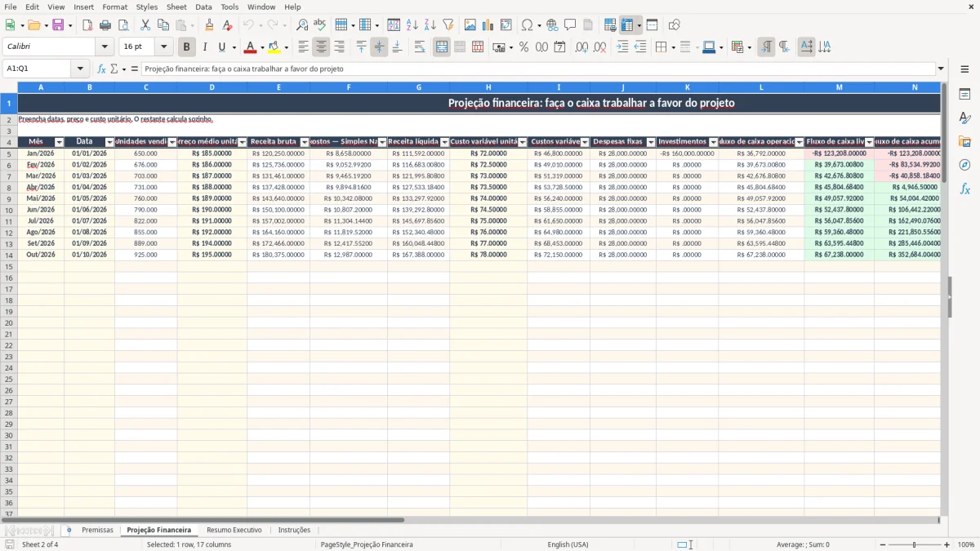Click Sort Ascending icon

(x=412, y=25)
